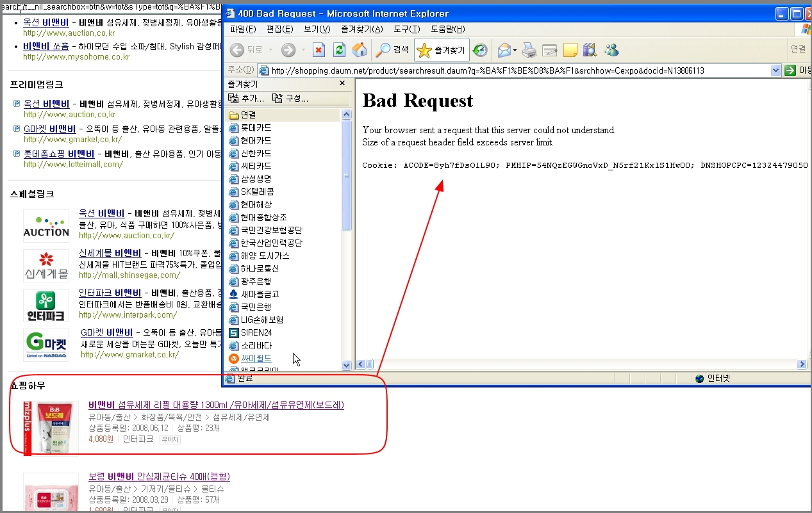Click the scroll-down arrow of Favorites list

(347, 365)
